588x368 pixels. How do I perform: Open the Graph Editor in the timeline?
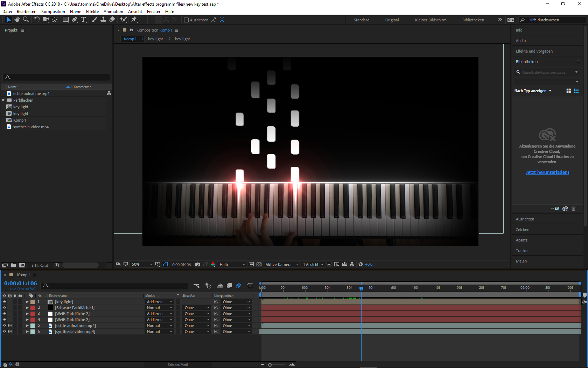pyautogui.click(x=250, y=286)
